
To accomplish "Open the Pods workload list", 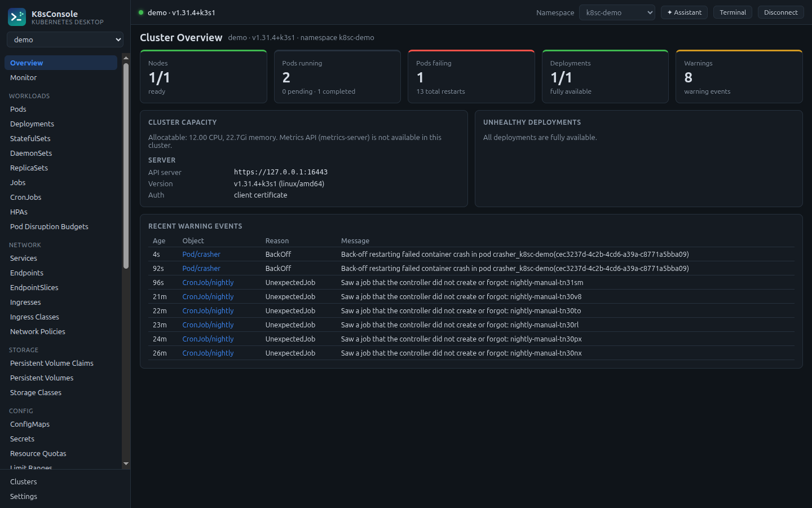I will [61, 109].
